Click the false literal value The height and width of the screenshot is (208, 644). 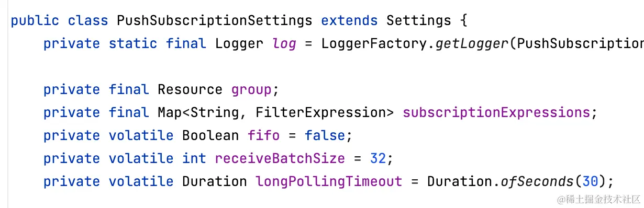tap(325, 135)
